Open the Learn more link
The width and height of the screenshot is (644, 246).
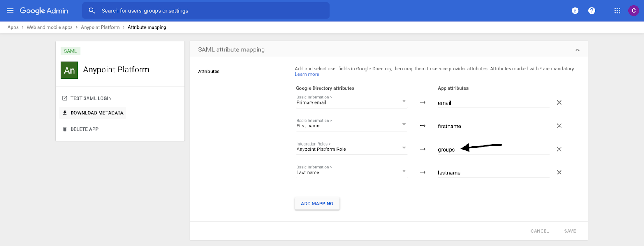tap(307, 74)
